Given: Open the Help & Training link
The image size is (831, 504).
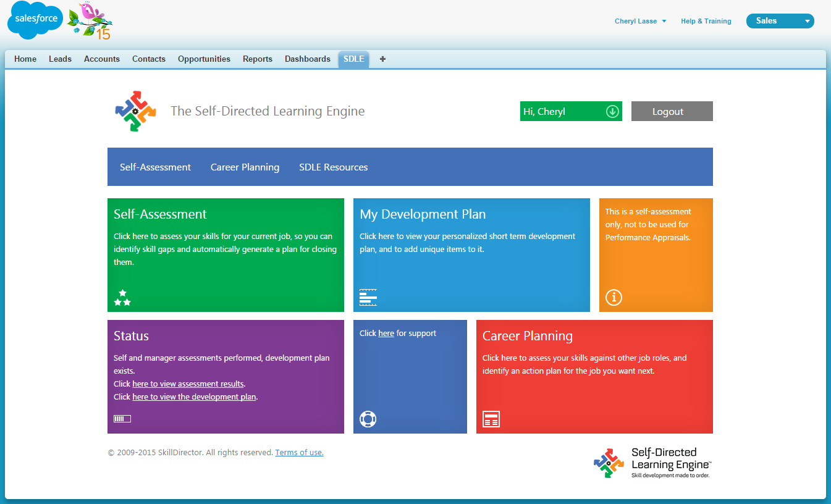Looking at the screenshot, I should [706, 21].
